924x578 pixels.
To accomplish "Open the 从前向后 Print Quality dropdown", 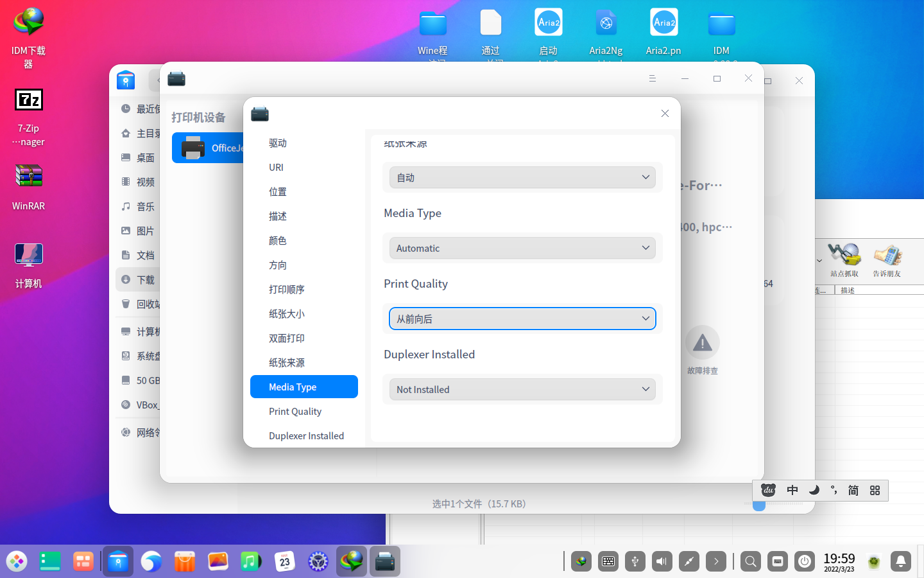I will 522,319.
